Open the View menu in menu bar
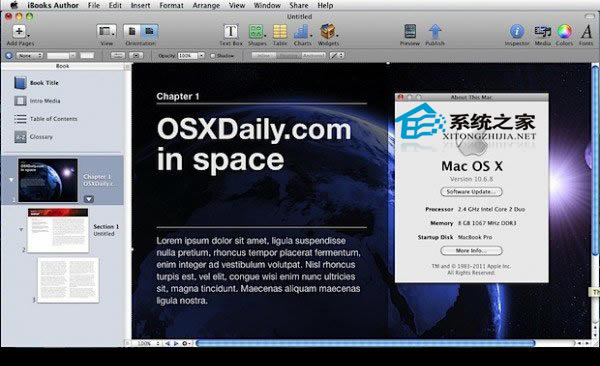600x366 pixels. [x=237, y=5]
